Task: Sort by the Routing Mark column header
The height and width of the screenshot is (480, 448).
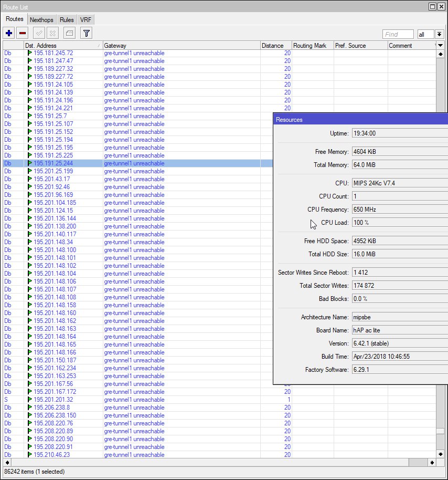Action: click(x=313, y=46)
